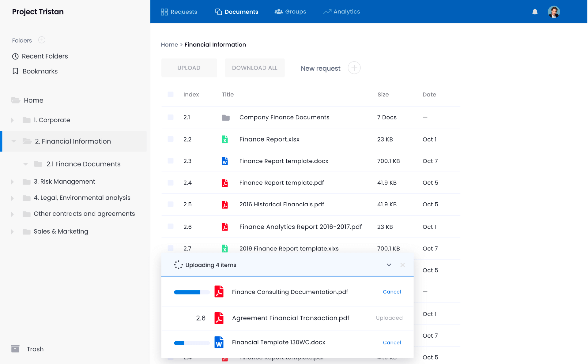Switch to the Groups tab
The image size is (588, 364).
290,12
